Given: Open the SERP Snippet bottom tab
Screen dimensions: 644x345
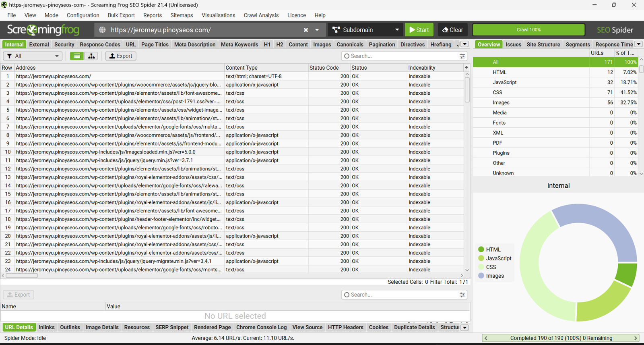Looking at the screenshot, I should coord(172,327).
